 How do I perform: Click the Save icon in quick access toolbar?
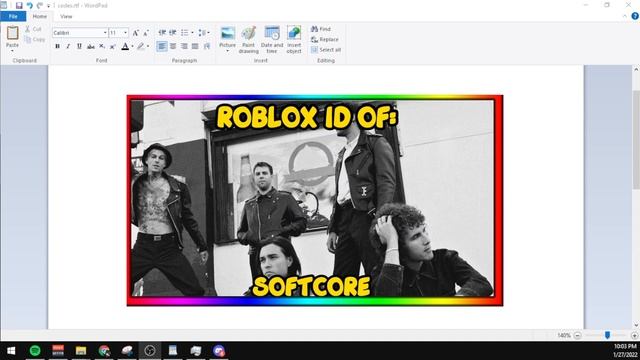coord(19,5)
